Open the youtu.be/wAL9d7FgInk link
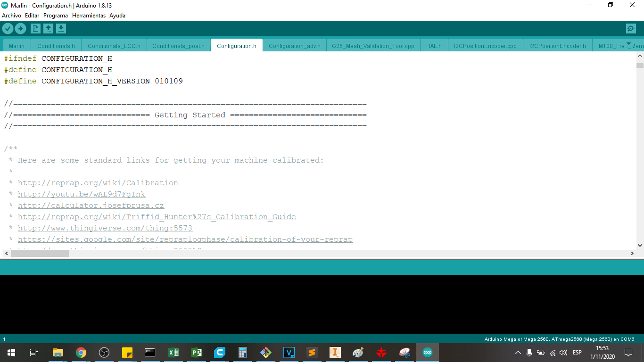The image size is (644, 362). click(x=82, y=194)
